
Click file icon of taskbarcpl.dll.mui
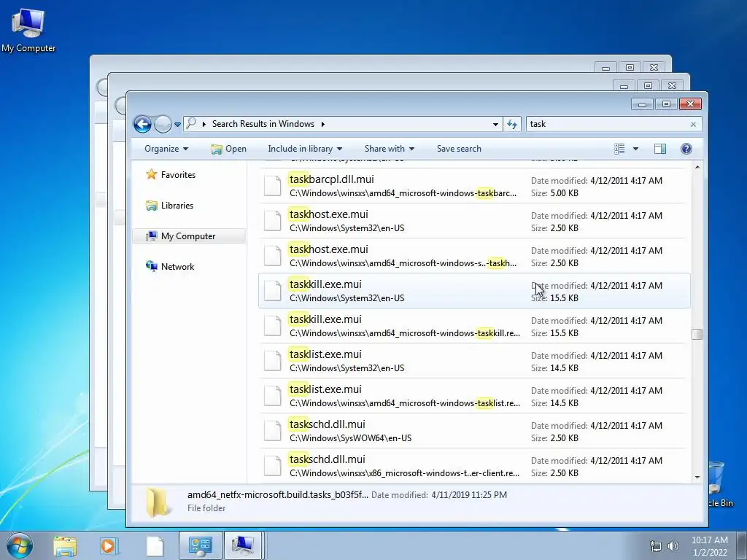point(273,186)
